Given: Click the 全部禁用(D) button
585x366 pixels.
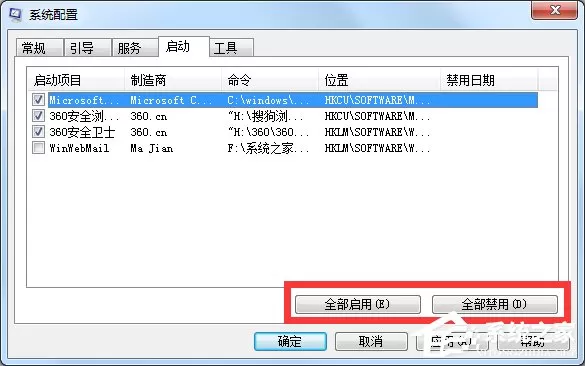Looking at the screenshot, I should click(494, 304).
